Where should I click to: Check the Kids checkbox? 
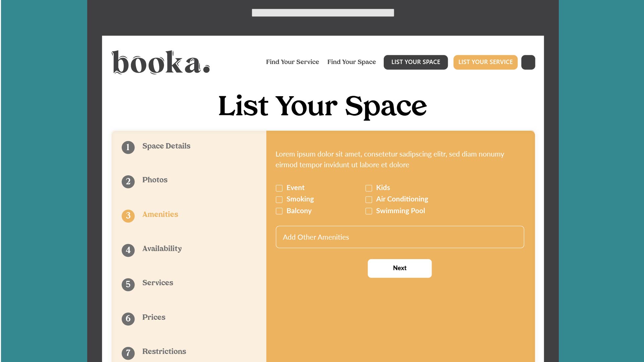coord(369,188)
